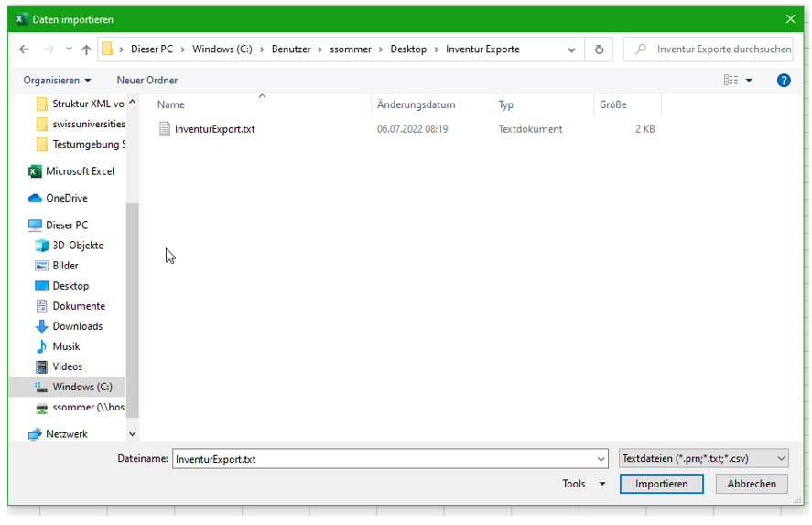The image size is (812, 525).
Task: Click the Up one level arrow
Action: 86,49
